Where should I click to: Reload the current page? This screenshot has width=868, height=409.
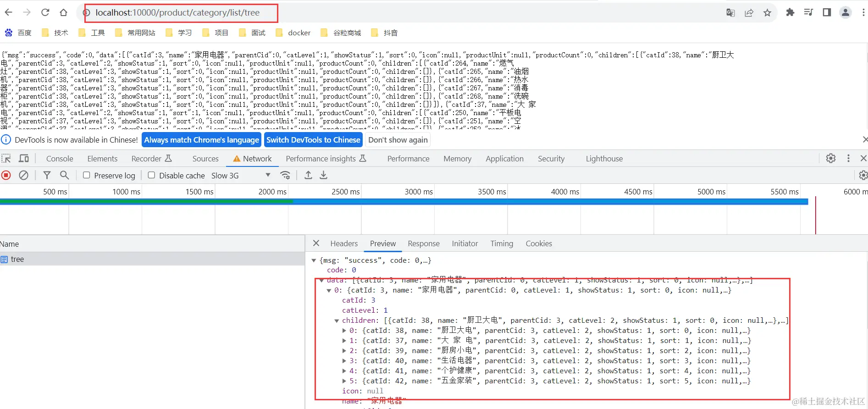(45, 12)
